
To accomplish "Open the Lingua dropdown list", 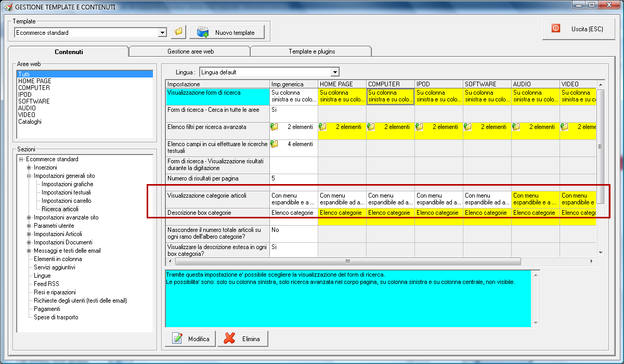I will [x=335, y=72].
